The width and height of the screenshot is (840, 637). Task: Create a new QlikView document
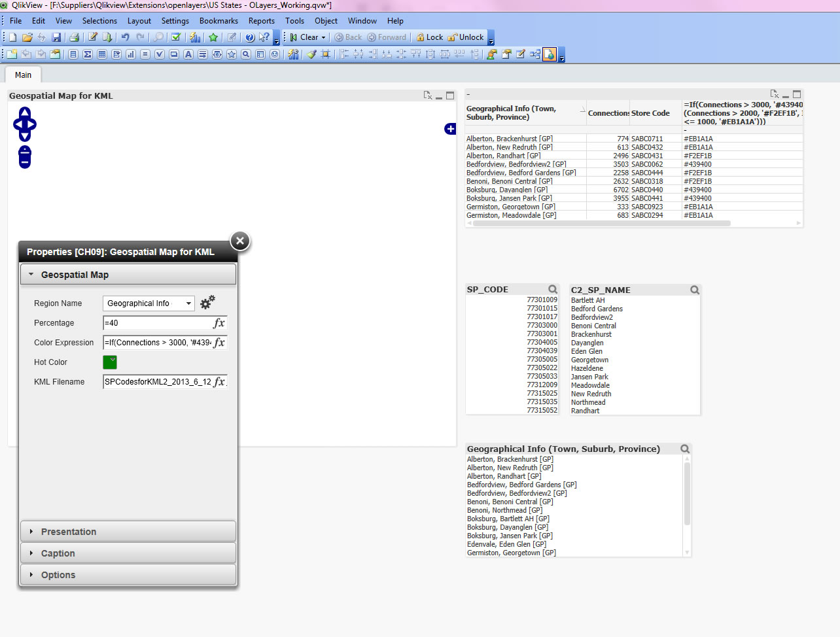tap(12, 37)
